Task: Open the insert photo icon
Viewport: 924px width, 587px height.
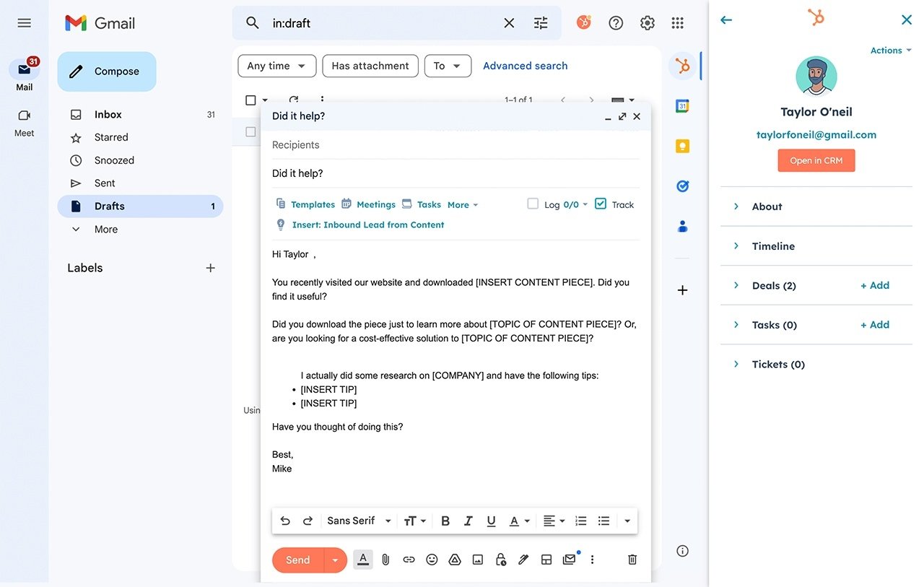Action: click(x=478, y=559)
